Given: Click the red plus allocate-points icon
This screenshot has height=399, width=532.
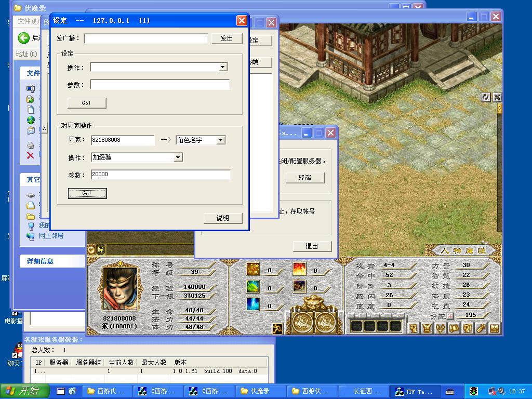Looking at the screenshot, I should (450, 316).
